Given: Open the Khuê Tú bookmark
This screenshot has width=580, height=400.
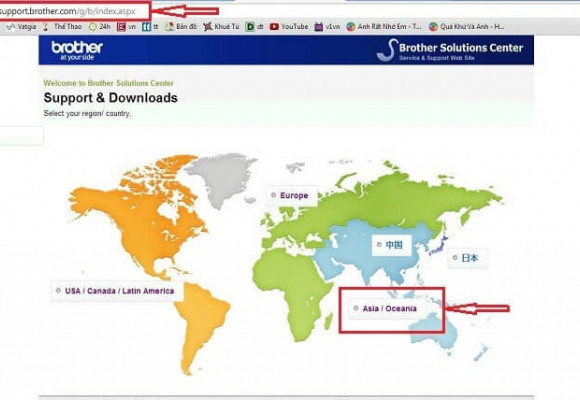Looking at the screenshot, I should tap(221, 27).
